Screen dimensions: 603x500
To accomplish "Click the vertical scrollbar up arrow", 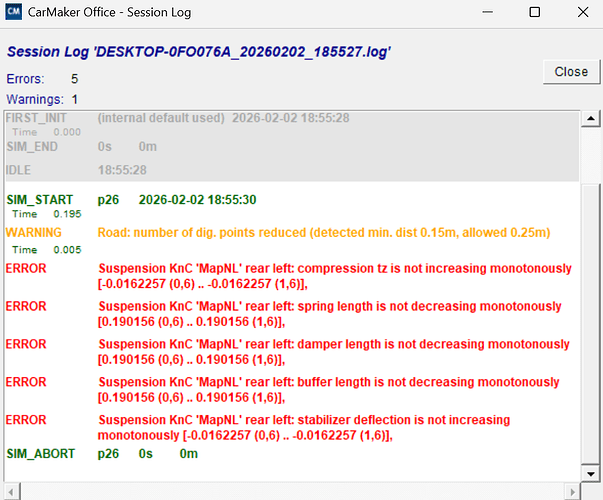I will click(592, 118).
